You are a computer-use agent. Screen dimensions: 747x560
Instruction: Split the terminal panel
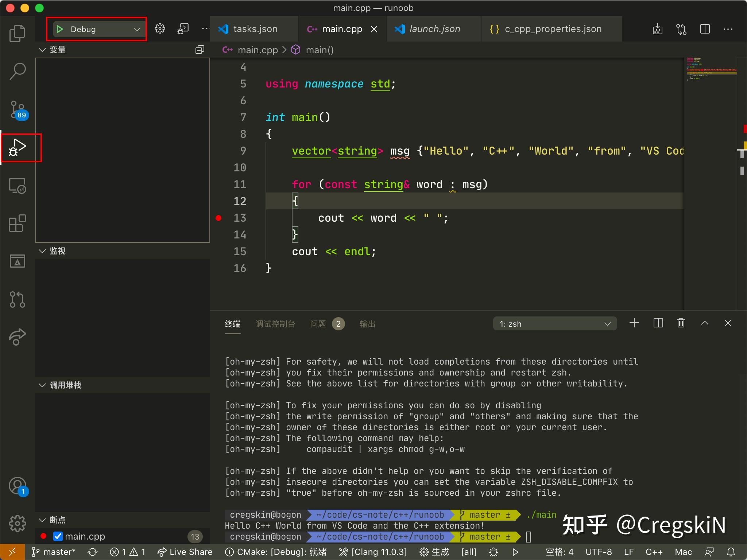click(658, 323)
